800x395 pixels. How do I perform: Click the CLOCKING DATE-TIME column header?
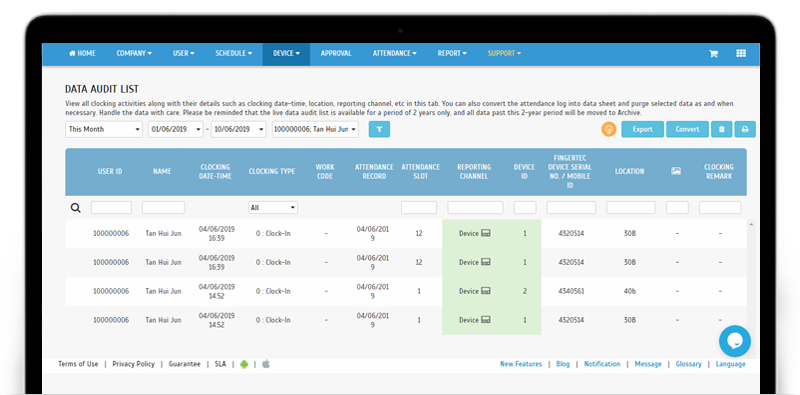(216, 171)
